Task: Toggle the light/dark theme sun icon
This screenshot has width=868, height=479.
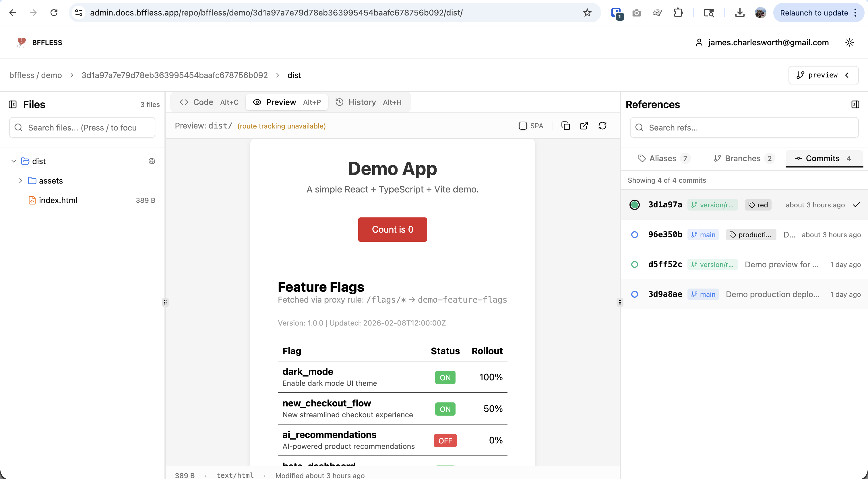Action: coord(849,42)
